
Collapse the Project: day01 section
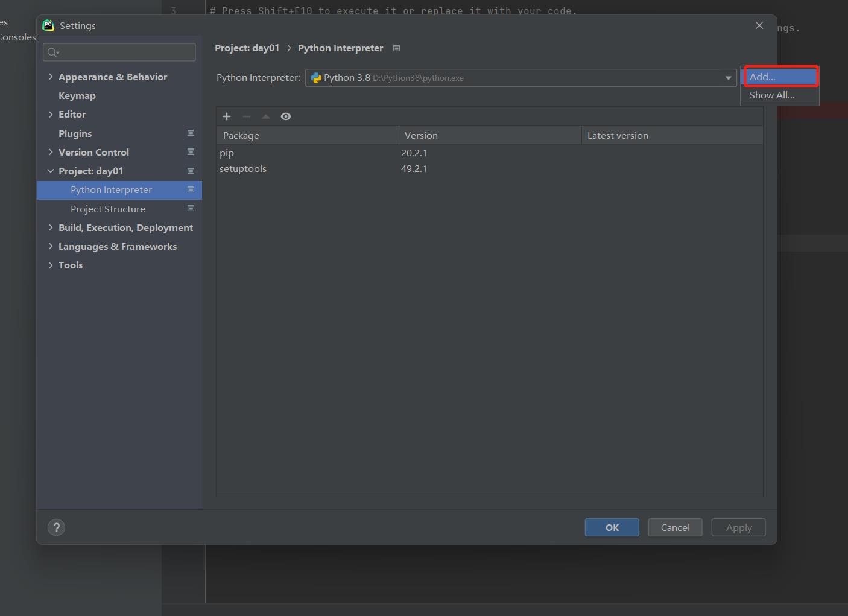[51, 171]
